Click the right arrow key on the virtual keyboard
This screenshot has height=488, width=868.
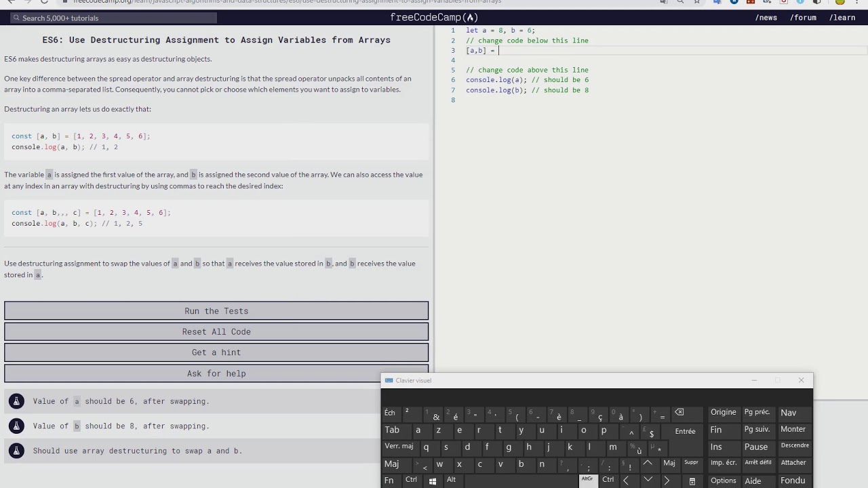click(x=667, y=481)
